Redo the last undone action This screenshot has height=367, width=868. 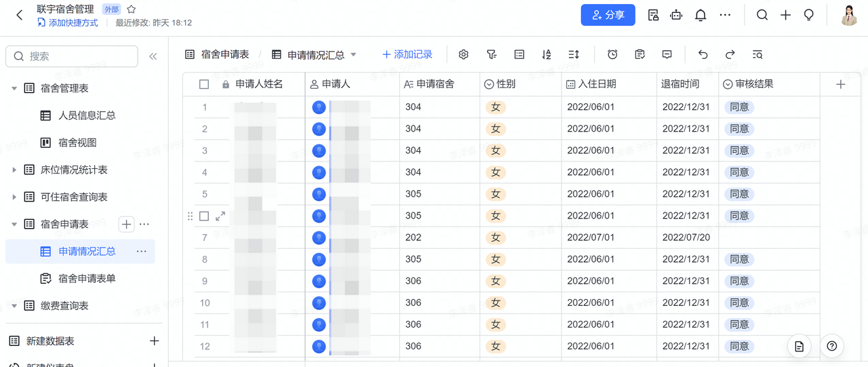point(730,55)
